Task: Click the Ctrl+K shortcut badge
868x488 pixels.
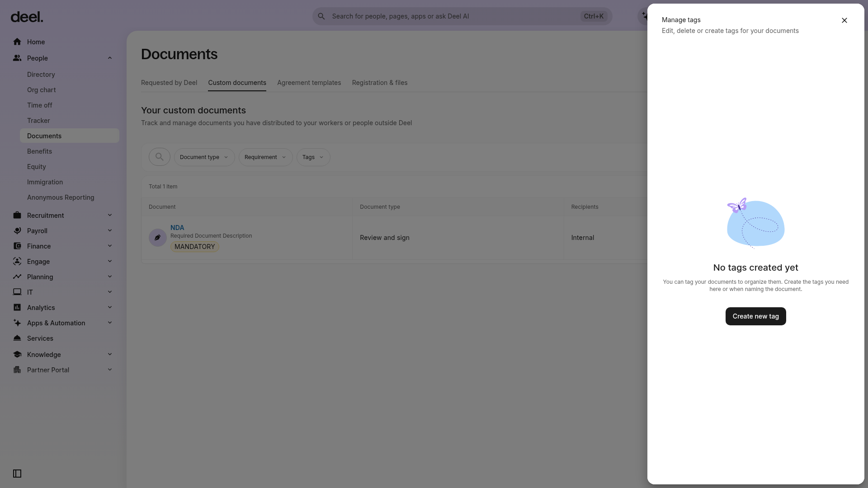Action: coord(594,16)
